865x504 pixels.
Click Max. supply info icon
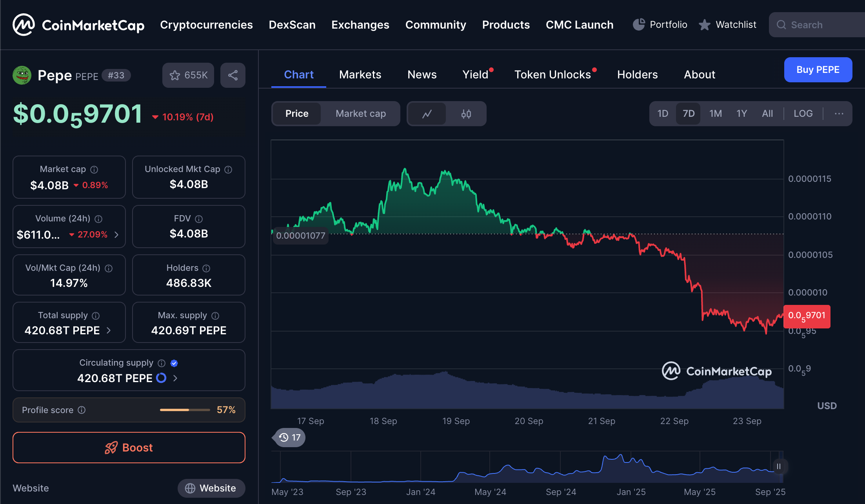[x=215, y=315]
